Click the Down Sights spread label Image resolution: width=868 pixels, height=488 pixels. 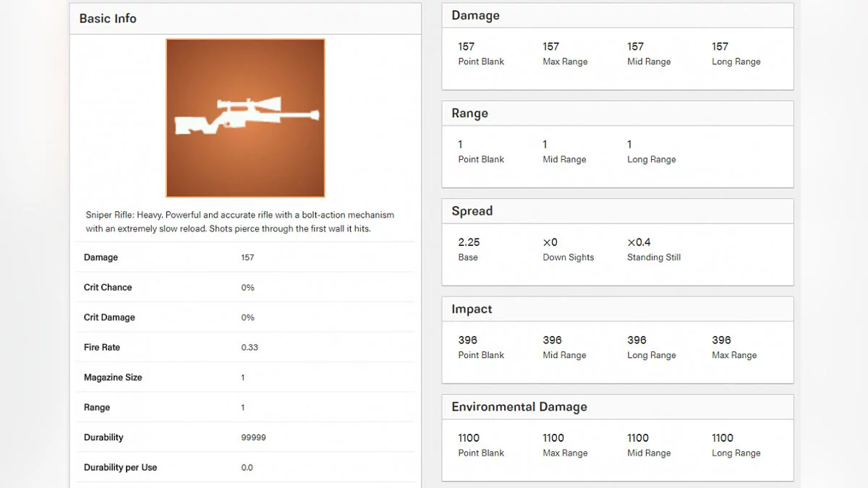pyautogui.click(x=568, y=257)
